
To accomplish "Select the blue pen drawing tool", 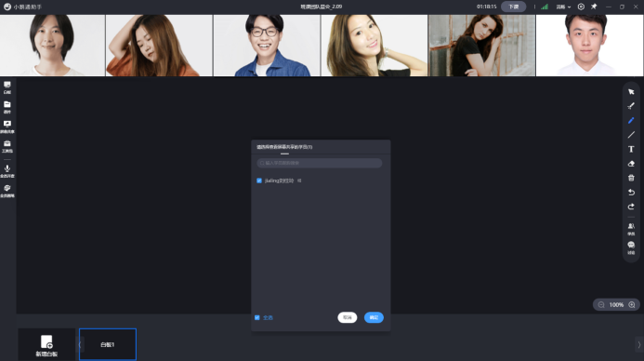I will (631, 120).
